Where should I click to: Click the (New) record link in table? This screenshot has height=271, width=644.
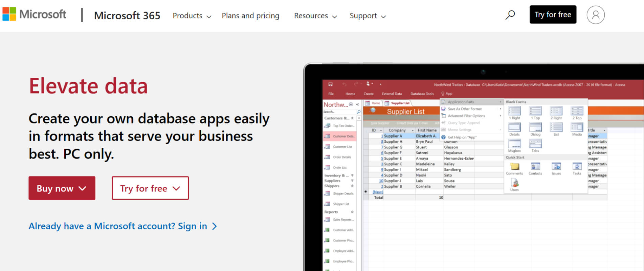[x=378, y=192]
